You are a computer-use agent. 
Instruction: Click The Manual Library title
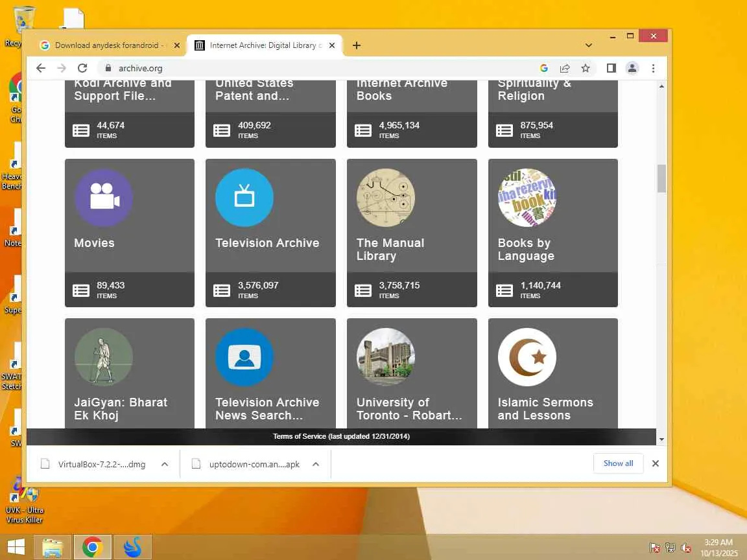[390, 249]
